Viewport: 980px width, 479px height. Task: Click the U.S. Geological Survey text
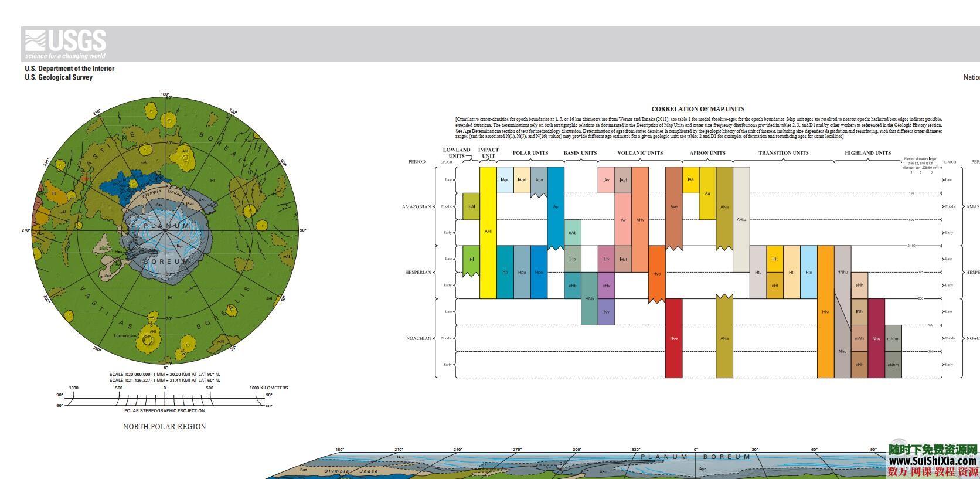coord(59,77)
